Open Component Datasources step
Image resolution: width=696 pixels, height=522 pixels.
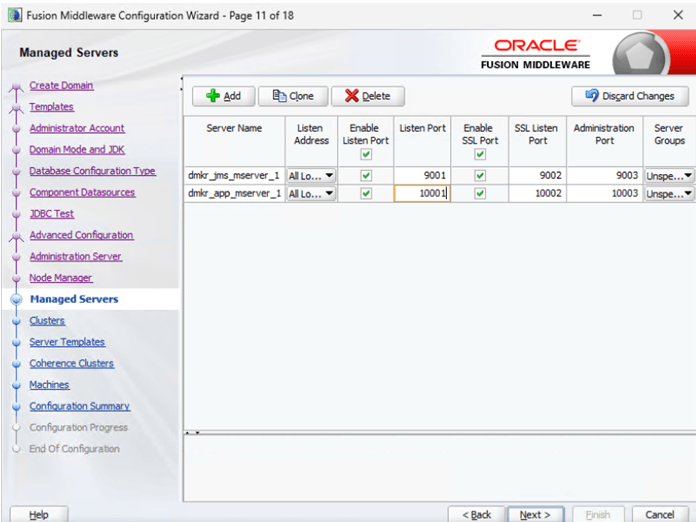[82, 192]
